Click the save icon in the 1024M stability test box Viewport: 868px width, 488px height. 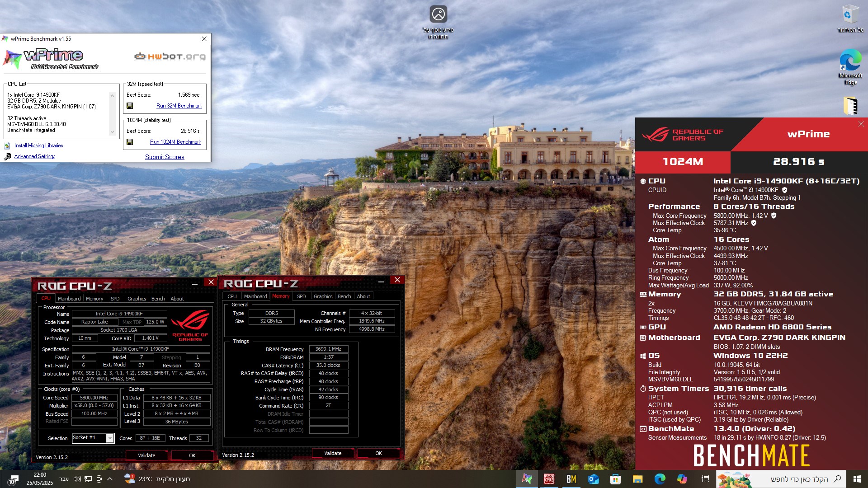point(130,142)
